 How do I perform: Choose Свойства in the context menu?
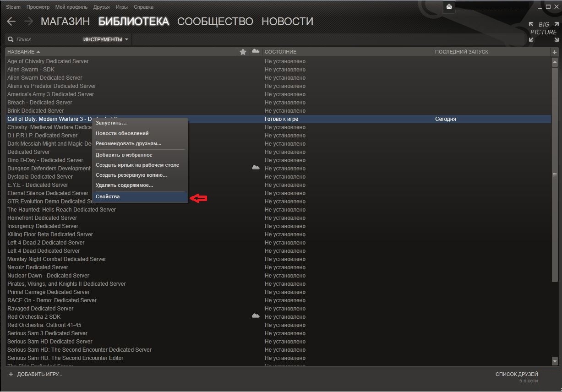click(140, 196)
